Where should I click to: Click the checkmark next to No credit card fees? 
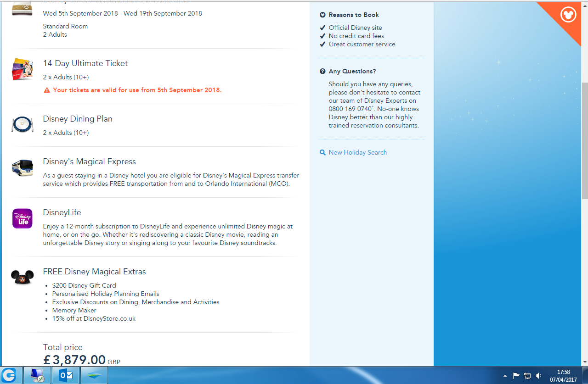click(x=322, y=36)
